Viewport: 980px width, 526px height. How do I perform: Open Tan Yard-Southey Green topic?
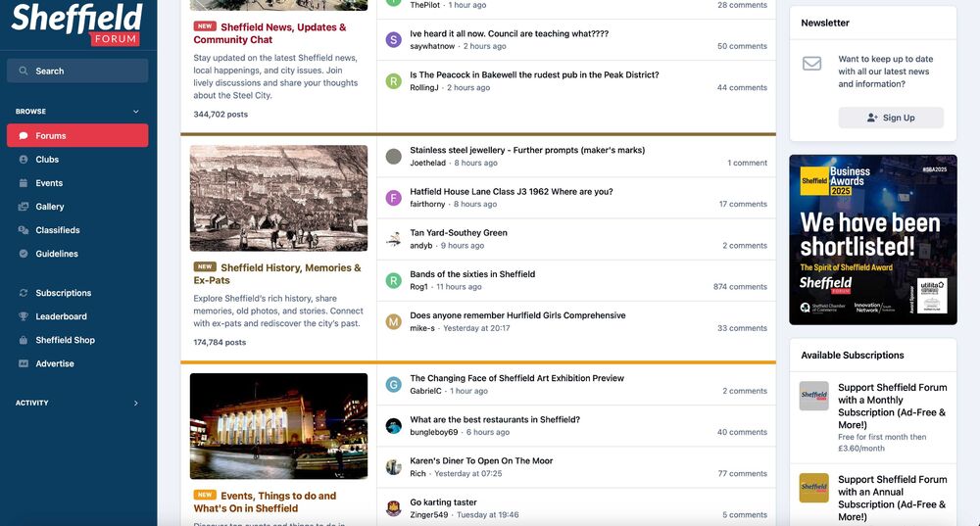tap(459, 233)
